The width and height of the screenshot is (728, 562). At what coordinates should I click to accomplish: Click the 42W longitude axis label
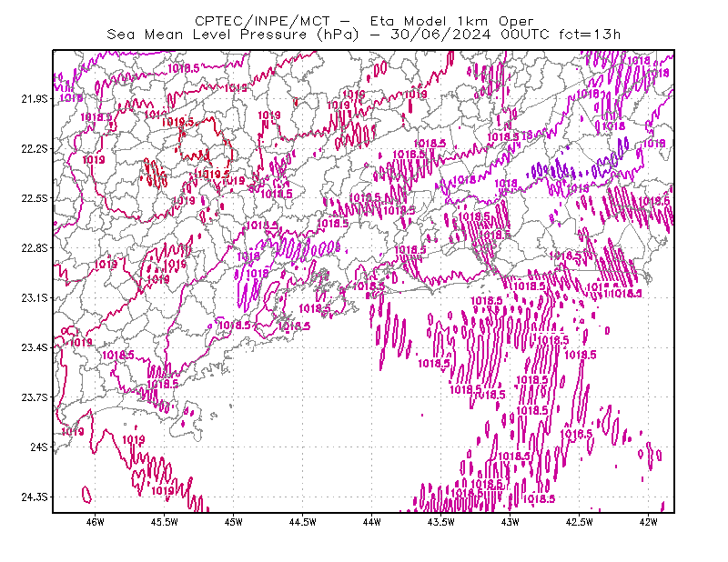(648, 522)
